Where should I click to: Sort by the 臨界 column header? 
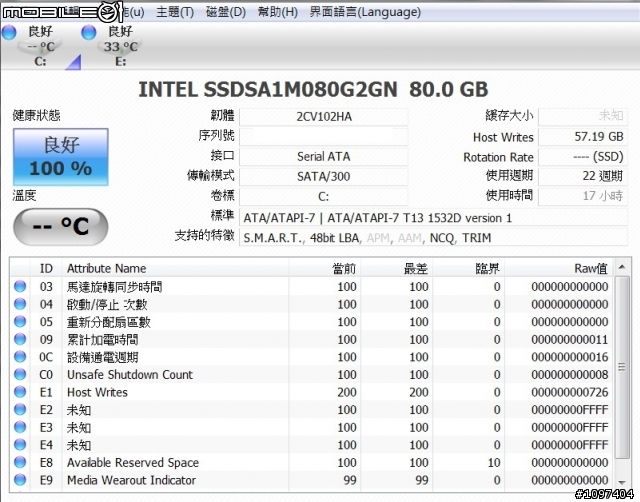click(x=469, y=268)
